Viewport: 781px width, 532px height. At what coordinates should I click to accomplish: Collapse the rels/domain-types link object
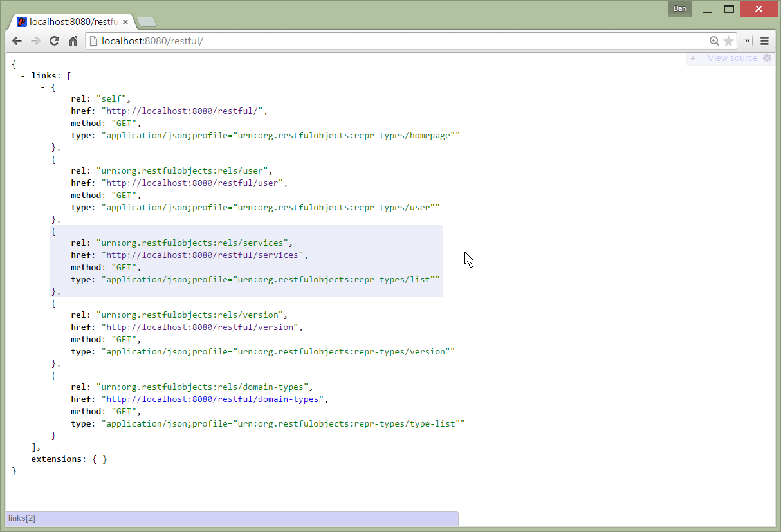click(x=43, y=376)
